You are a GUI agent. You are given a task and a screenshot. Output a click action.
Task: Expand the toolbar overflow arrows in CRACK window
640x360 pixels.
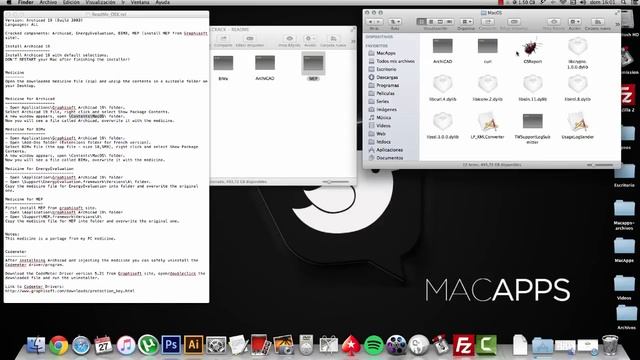[353, 41]
